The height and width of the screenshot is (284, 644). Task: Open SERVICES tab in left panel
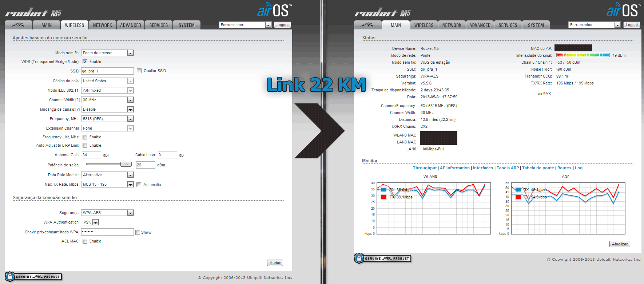(x=159, y=25)
